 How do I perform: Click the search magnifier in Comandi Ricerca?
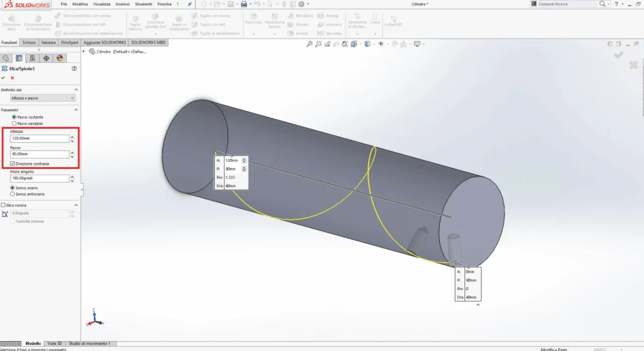(602, 4)
